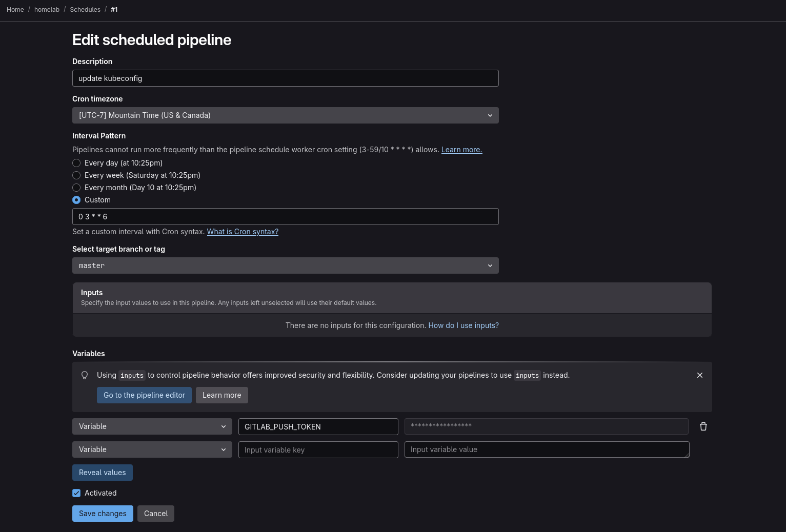This screenshot has width=786, height=532.
Task: Open the first Variable type dropdown
Action: 152,426
